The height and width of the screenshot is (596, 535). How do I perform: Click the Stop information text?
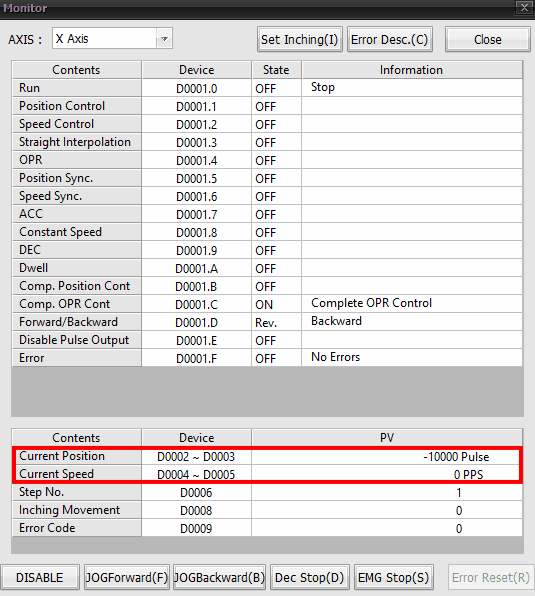[x=323, y=87]
